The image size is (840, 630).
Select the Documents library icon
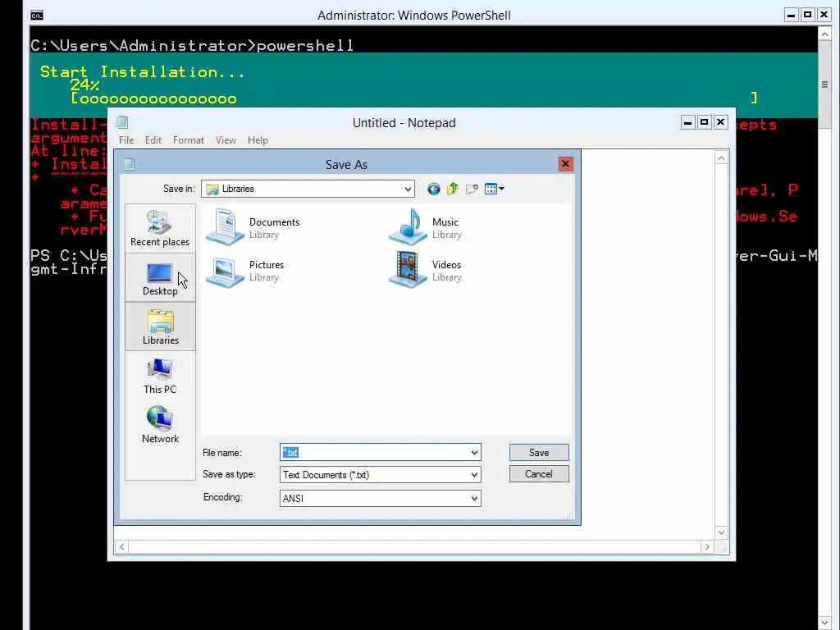[225, 227]
